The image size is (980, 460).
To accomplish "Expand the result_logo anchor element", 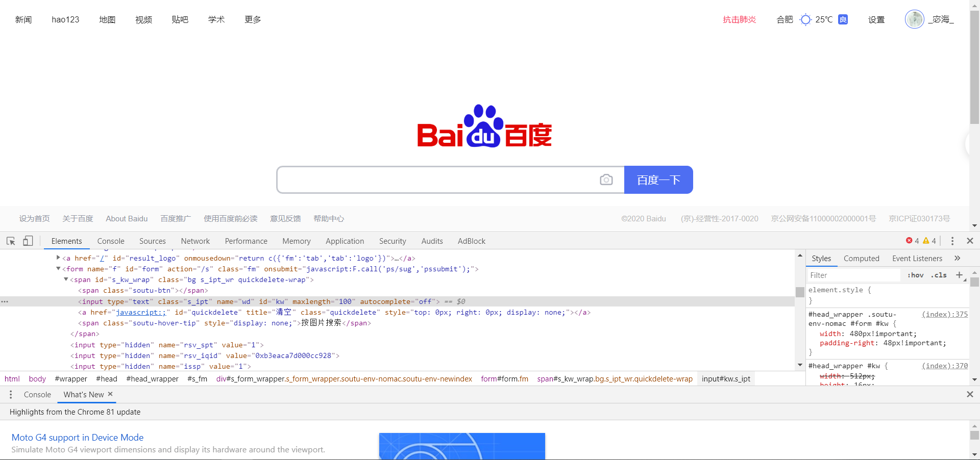I will click(x=58, y=258).
